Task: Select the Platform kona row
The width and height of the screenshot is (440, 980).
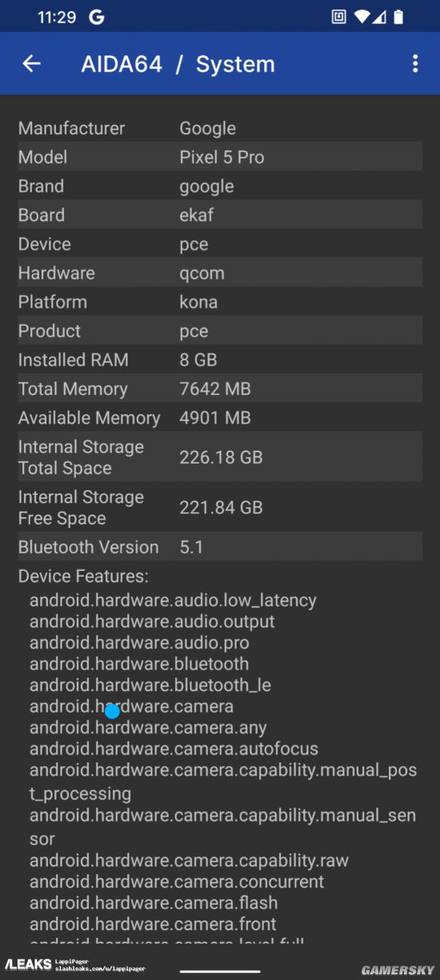Action: pos(220,302)
